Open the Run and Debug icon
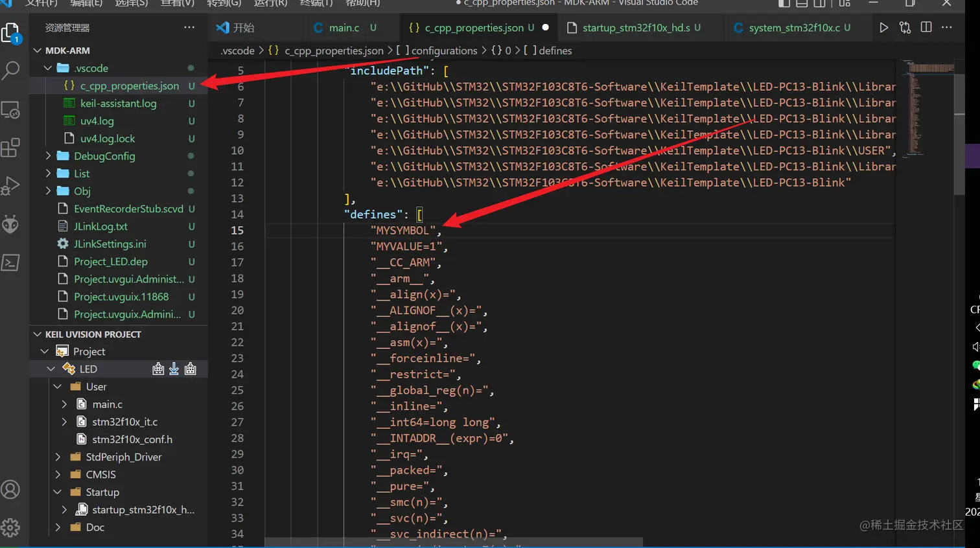 (11, 186)
